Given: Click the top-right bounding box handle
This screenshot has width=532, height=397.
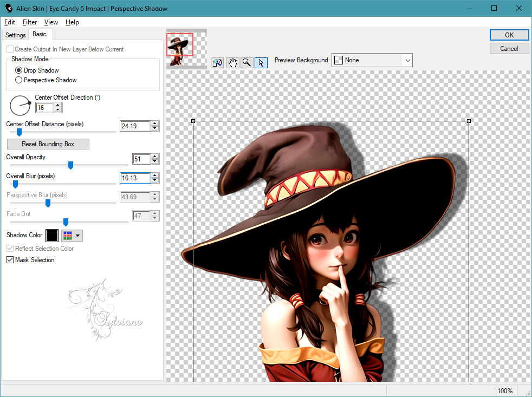Looking at the screenshot, I should pos(469,121).
